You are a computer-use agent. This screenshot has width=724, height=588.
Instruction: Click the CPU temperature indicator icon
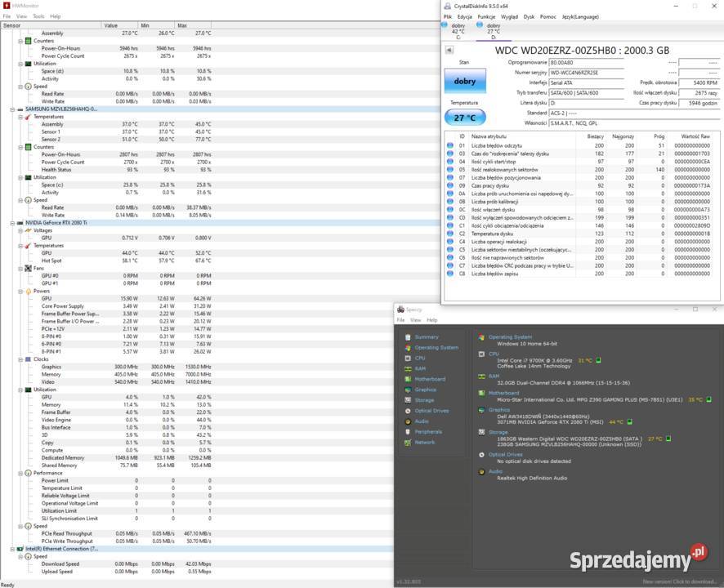pos(598,360)
